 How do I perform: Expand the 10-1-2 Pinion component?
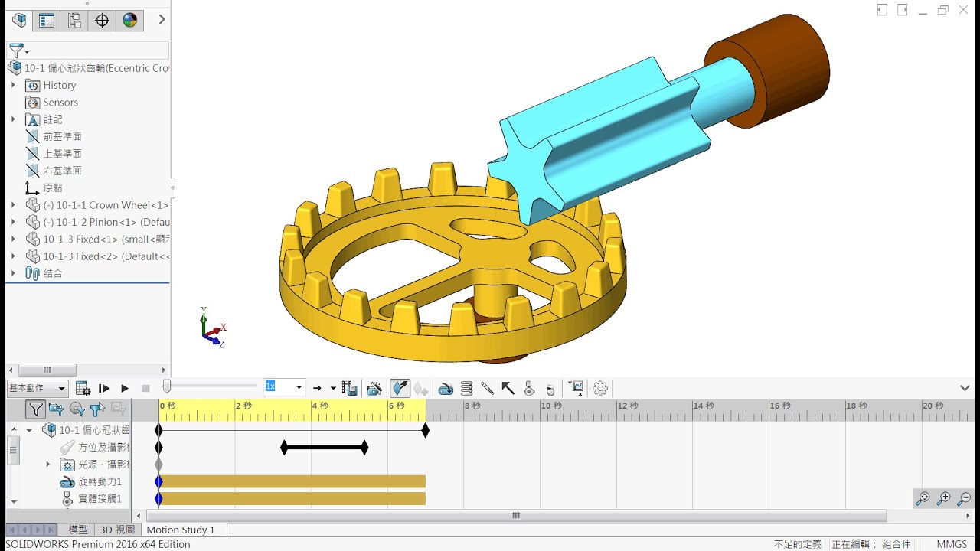(13, 222)
